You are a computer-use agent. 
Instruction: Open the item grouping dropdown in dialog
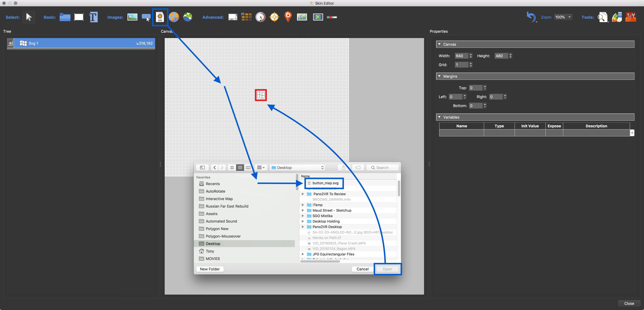point(261,168)
